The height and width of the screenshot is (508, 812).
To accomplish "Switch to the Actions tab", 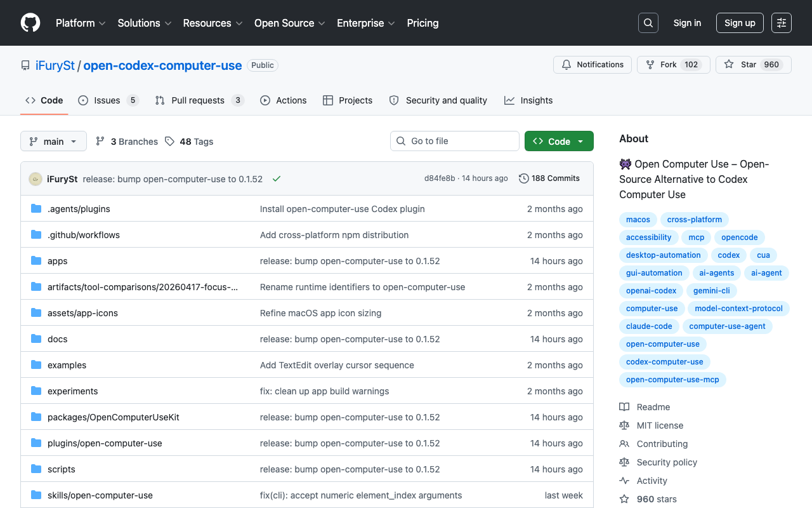I will pos(284,100).
